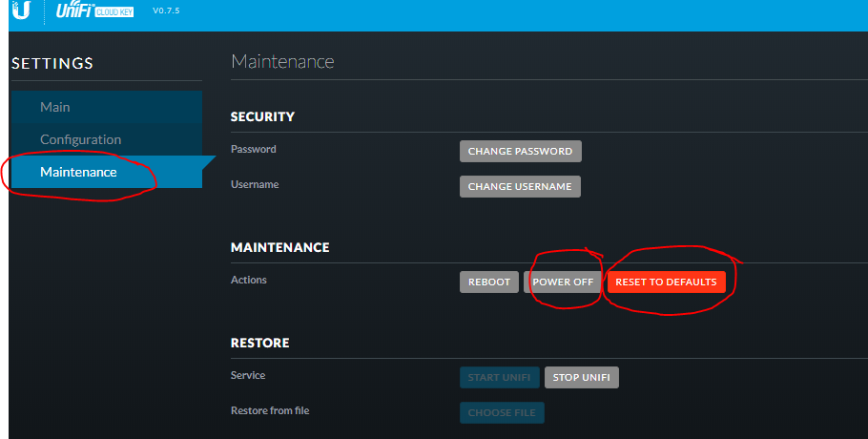Click the UniFi logo in header
Viewport: 868px width, 439px height.
pyautogui.click(x=74, y=10)
